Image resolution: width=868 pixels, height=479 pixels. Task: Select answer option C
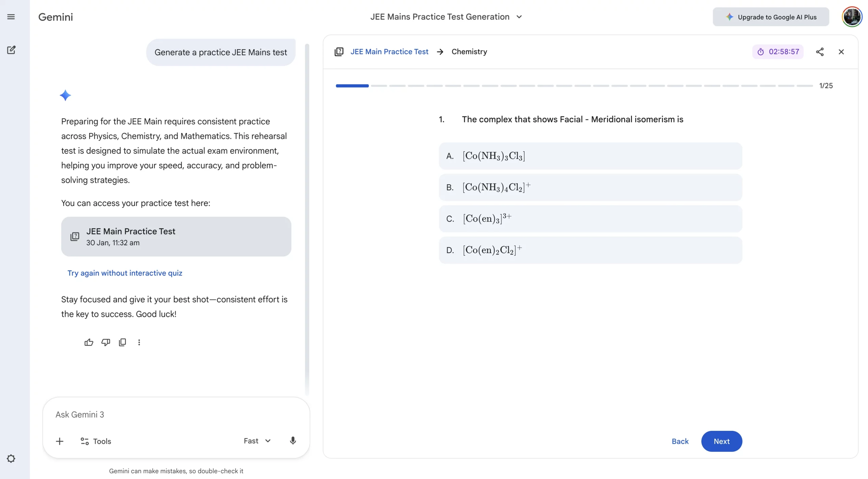pos(590,219)
